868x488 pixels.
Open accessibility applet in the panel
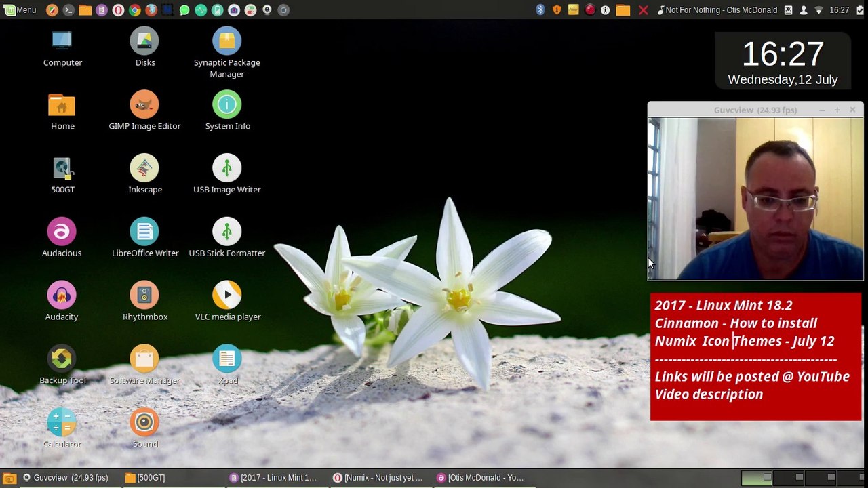(x=606, y=10)
